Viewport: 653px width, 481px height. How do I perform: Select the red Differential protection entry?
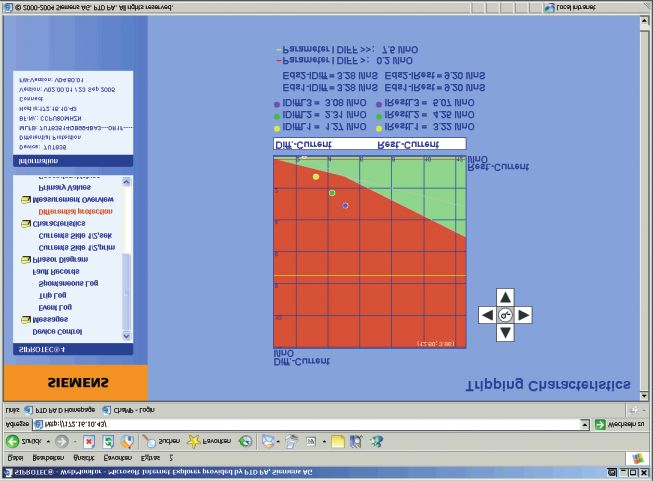pos(75,212)
